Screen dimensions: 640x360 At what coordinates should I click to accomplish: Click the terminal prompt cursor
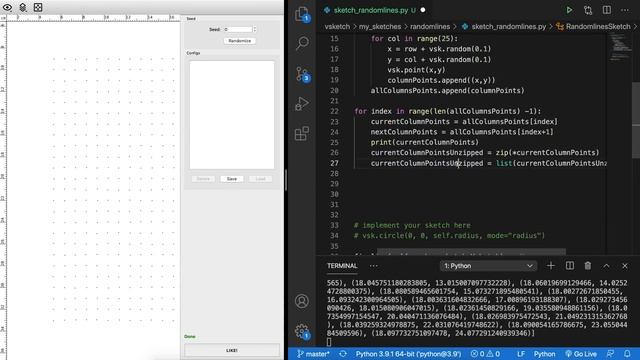[329, 342]
